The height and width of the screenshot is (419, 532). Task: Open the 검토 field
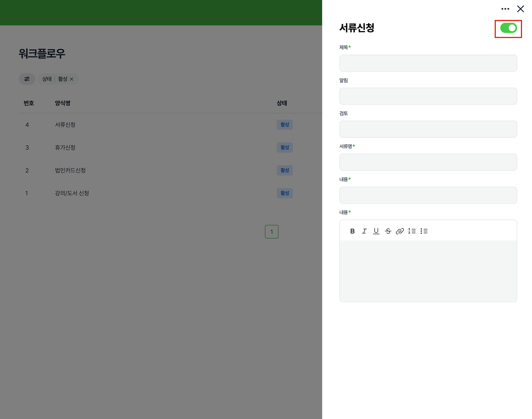[x=428, y=129]
